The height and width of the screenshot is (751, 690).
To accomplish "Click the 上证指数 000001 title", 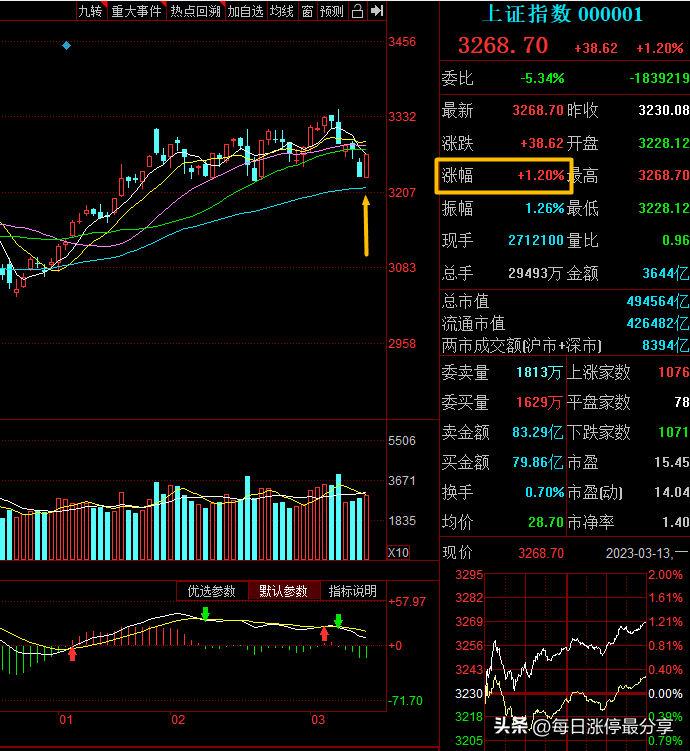I will click(x=562, y=15).
